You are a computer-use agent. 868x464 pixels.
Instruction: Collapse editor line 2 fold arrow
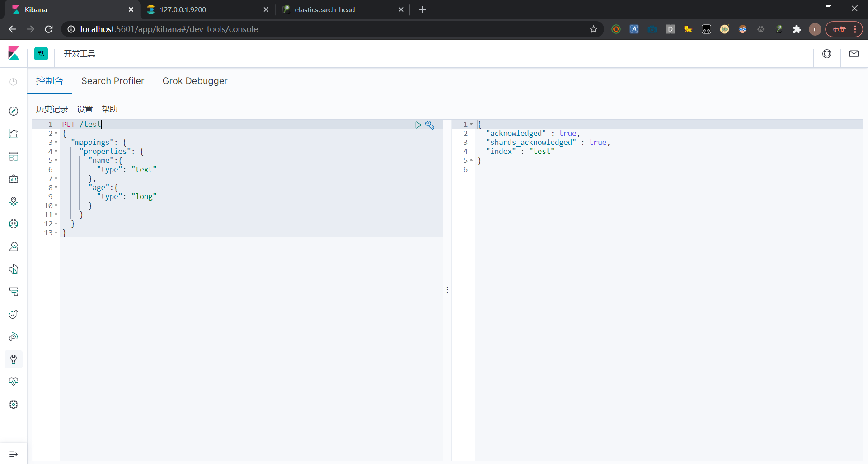(56, 134)
